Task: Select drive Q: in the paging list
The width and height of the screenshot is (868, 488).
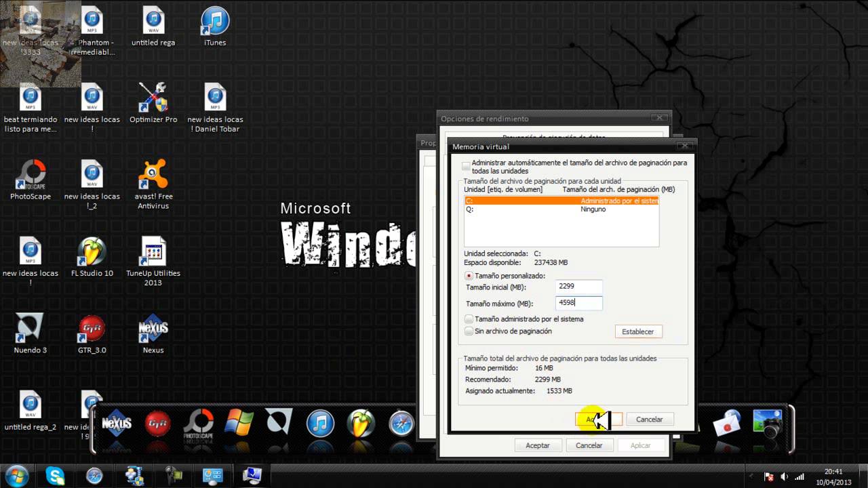Action: 561,209
